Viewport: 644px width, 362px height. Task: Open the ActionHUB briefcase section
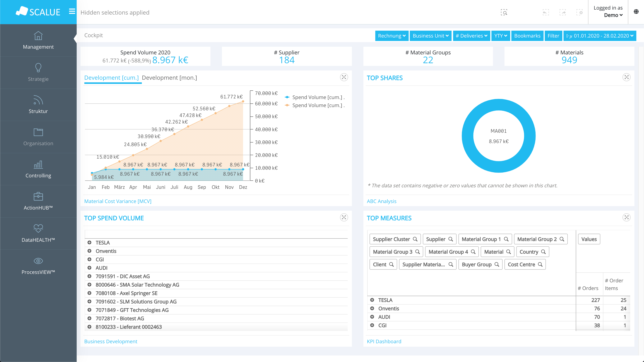coord(38,196)
